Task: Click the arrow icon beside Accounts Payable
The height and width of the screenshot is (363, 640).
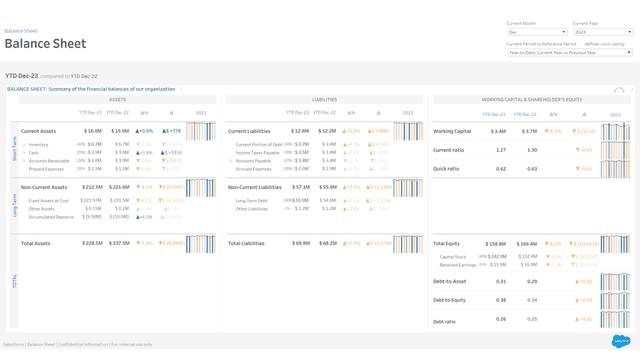Action: tap(231, 161)
